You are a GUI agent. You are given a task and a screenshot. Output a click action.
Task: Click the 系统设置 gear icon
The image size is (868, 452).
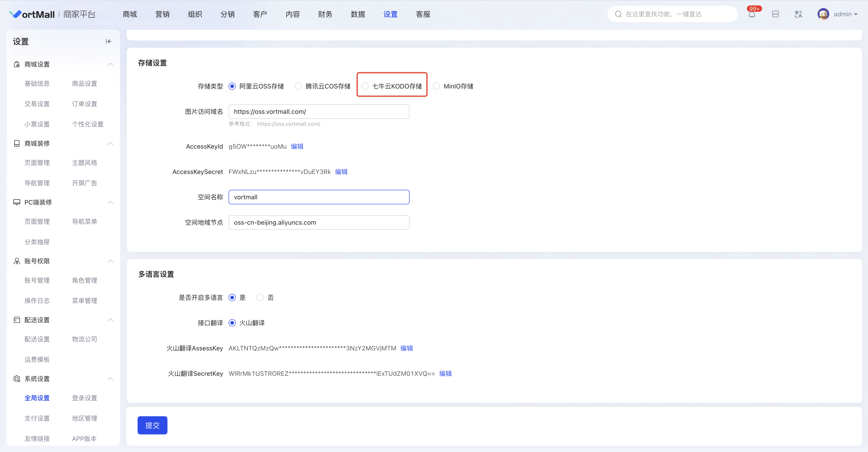(x=17, y=378)
